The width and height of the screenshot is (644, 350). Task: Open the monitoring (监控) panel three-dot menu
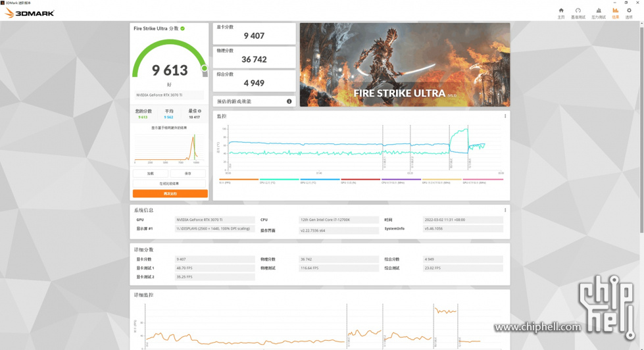point(505,116)
